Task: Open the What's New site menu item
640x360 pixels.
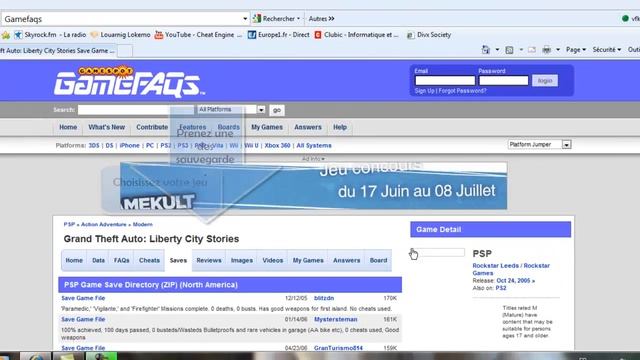Action: (107, 127)
